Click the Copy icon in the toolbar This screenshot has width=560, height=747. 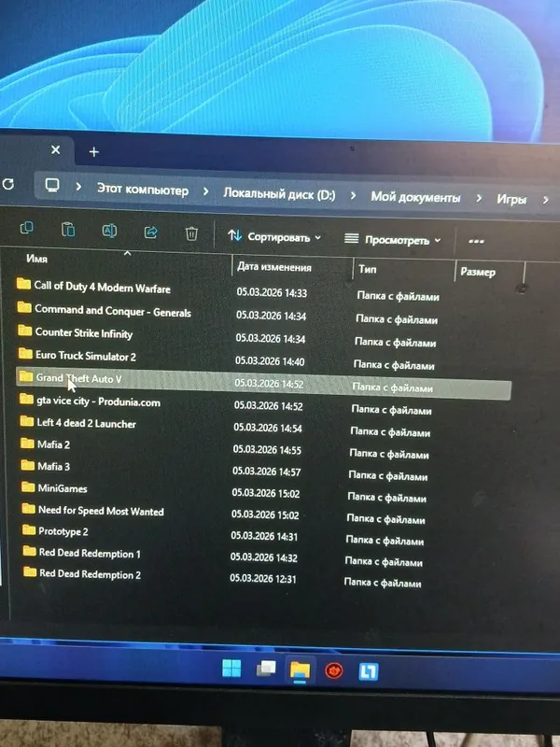27,228
